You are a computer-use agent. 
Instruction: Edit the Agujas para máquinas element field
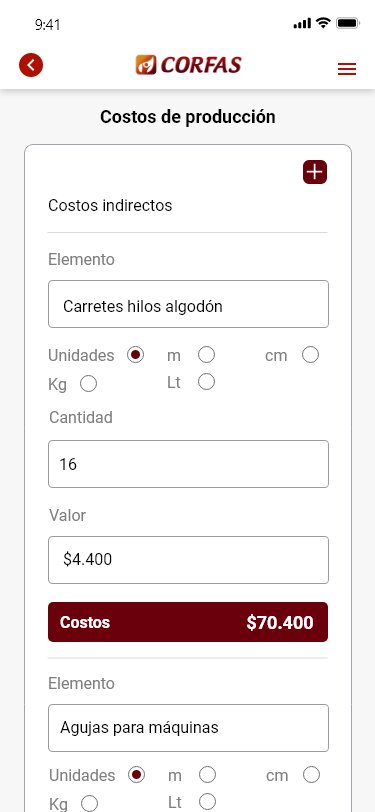pyautogui.click(x=189, y=728)
